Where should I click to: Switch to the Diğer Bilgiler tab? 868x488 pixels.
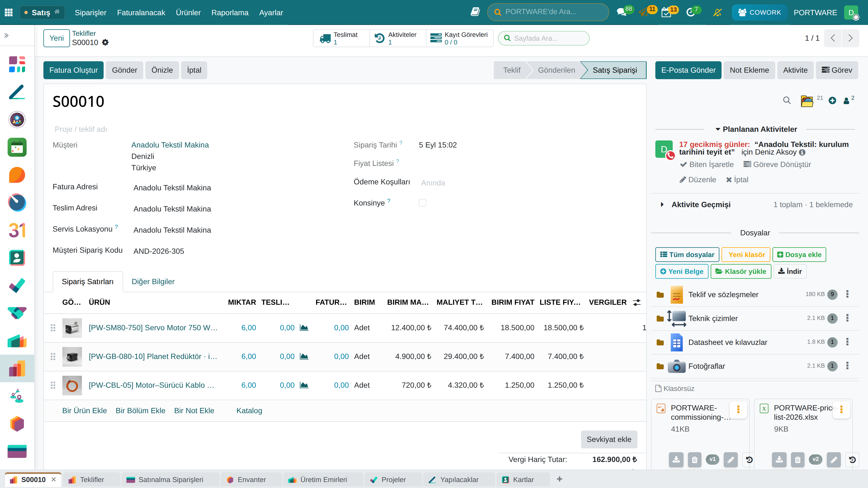tap(153, 282)
